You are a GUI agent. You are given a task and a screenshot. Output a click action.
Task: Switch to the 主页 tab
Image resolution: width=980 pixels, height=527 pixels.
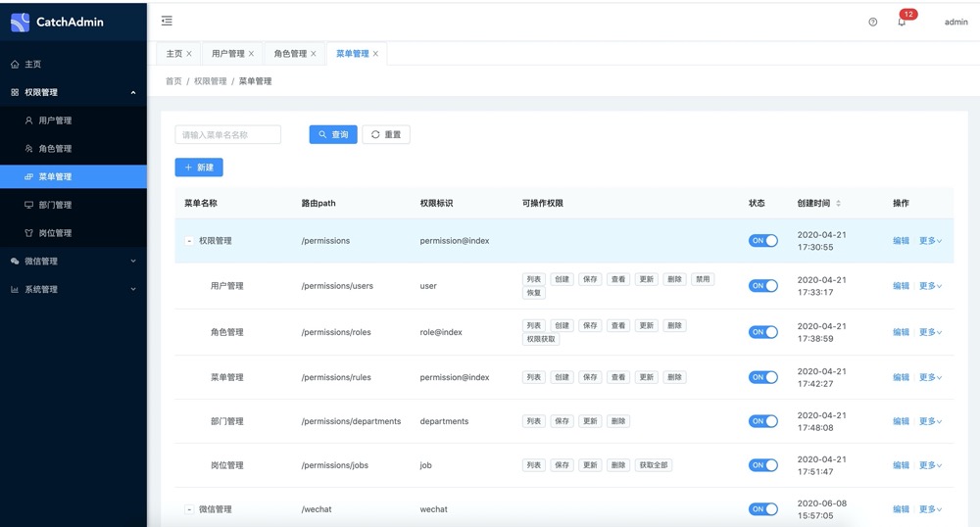(173, 54)
